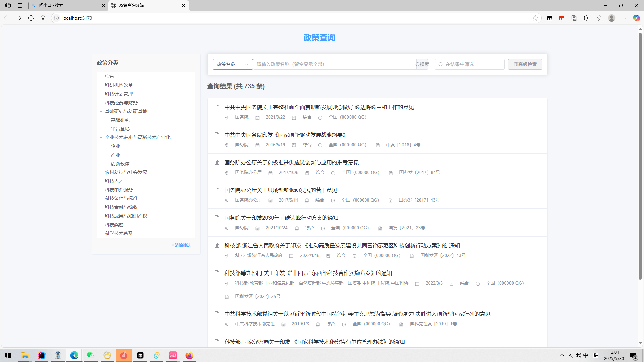Click the page vertical scrollbar
644x362 pixels.
click(640, 154)
